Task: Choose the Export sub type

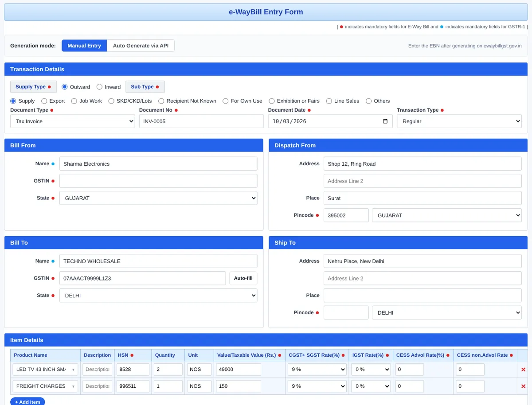Action: pos(44,101)
